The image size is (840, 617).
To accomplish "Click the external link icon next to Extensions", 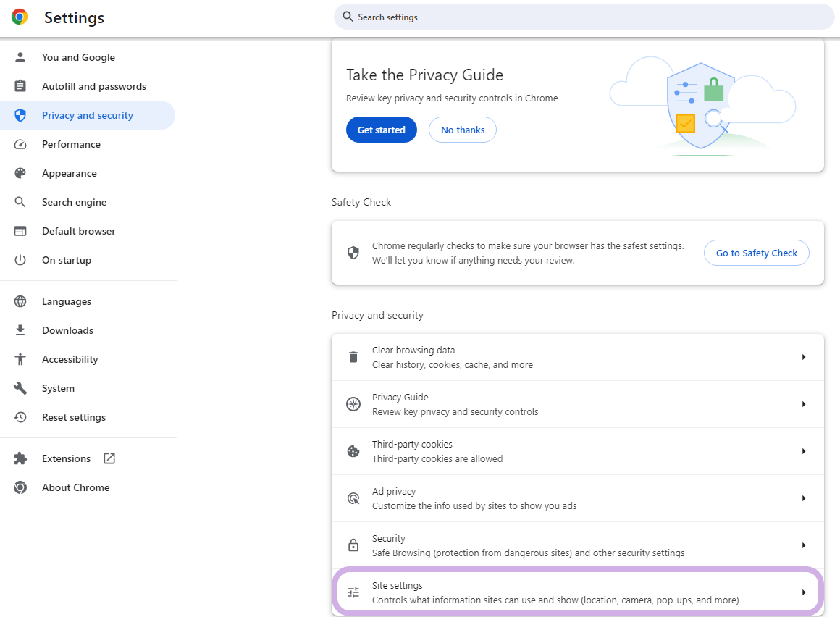I will [x=109, y=458].
